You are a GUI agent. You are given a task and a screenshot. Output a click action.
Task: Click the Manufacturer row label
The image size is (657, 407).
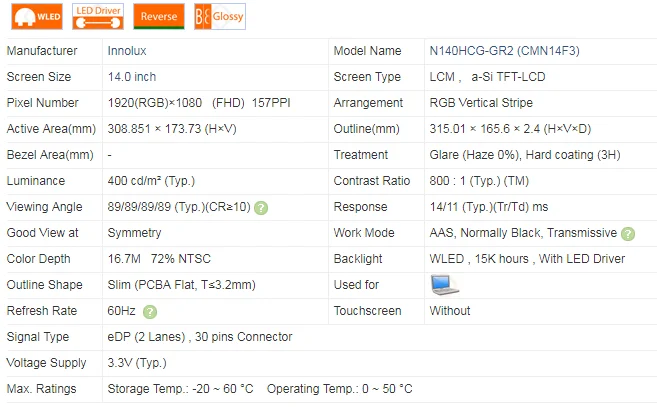(42, 51)
